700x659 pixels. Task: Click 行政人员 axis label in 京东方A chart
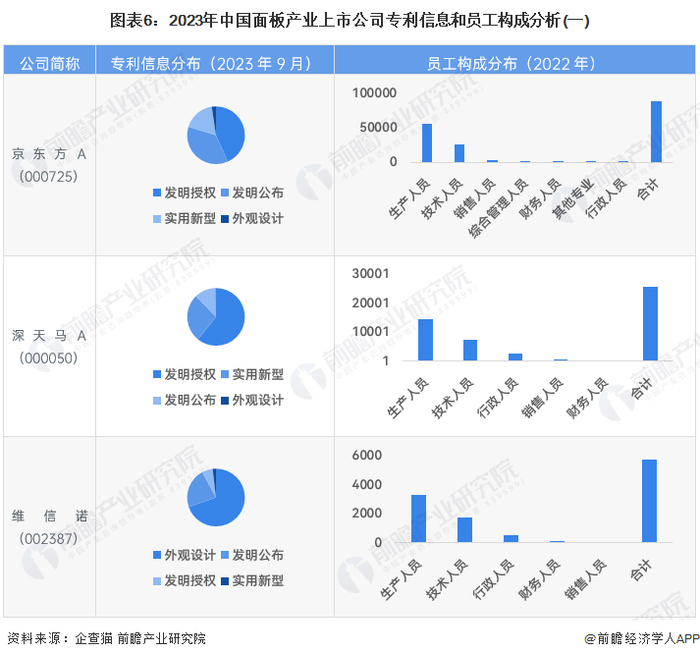(606, 199)
